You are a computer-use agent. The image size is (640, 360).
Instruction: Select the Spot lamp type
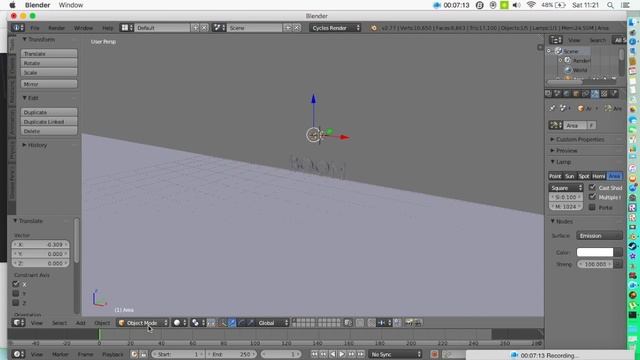point(584,176)
